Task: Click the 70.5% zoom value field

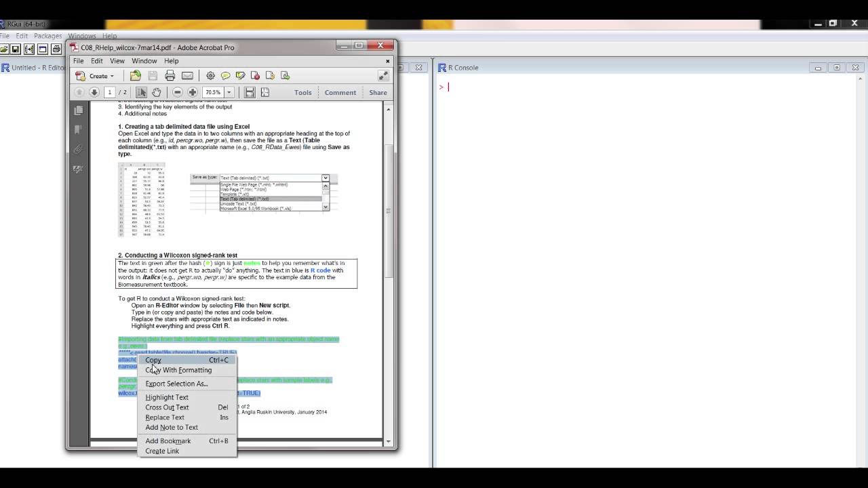Action: 214,92
